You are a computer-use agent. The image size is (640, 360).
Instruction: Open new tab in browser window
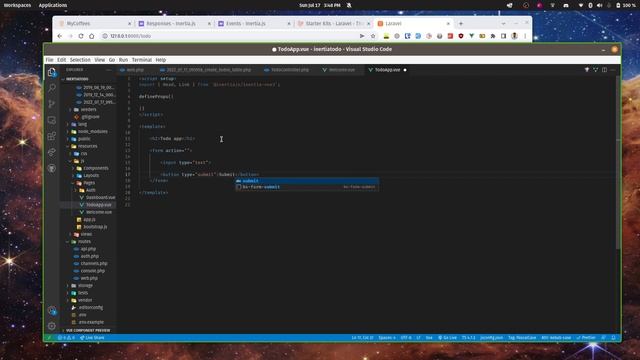[x=461, y=24]
